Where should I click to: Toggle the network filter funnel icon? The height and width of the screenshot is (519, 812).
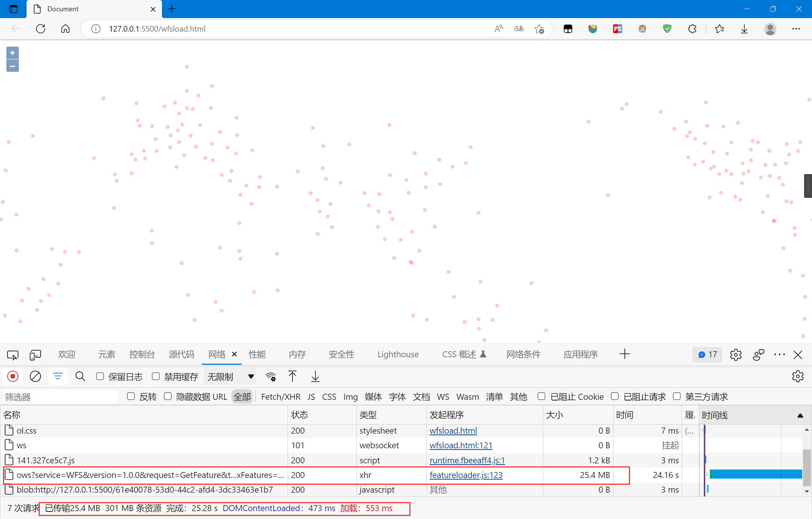(58, 376)
